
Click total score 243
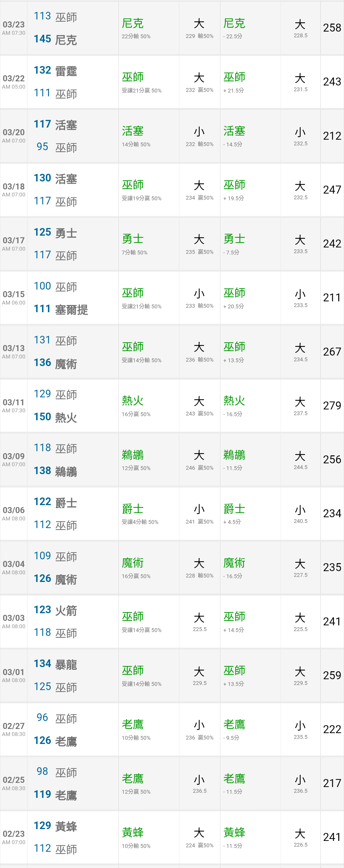click(x=332, y=82)
